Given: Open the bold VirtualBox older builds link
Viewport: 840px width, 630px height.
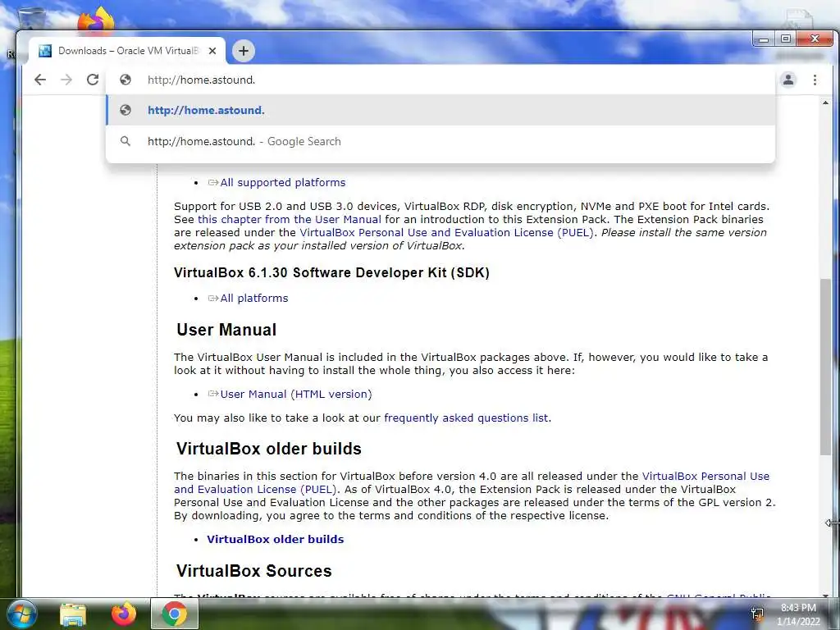Looking at the screenshot, I should click(x=276, y=540).
